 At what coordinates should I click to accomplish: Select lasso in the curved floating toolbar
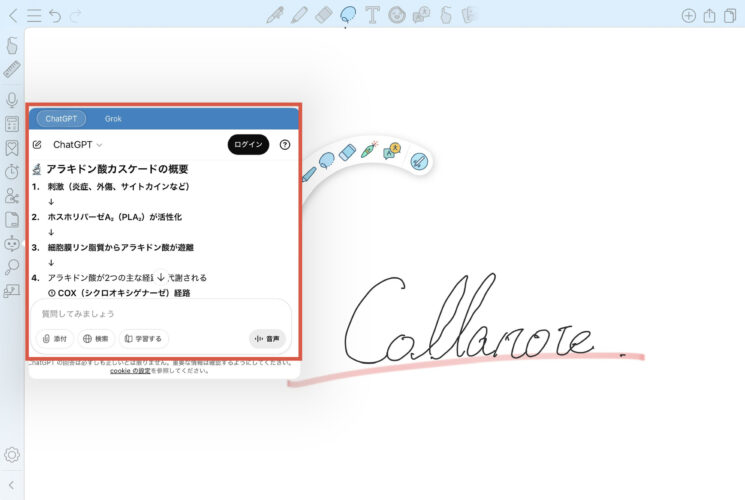[326, 161]
